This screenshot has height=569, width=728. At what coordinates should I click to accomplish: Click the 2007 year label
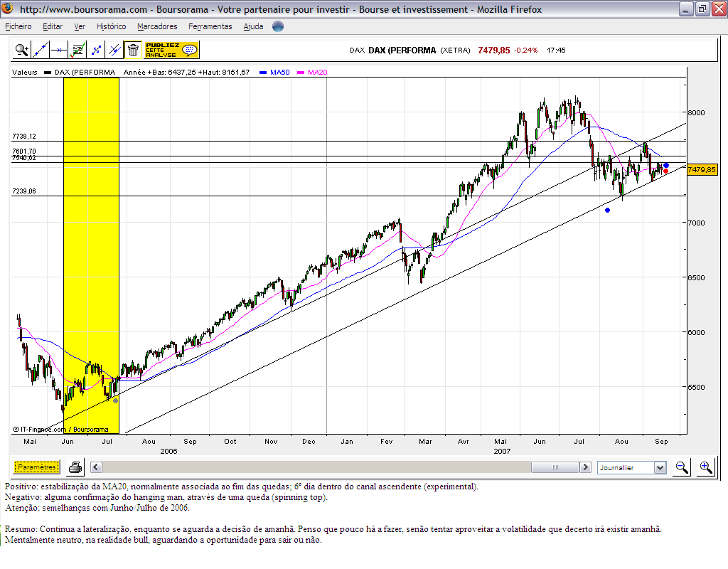(502, 451)
